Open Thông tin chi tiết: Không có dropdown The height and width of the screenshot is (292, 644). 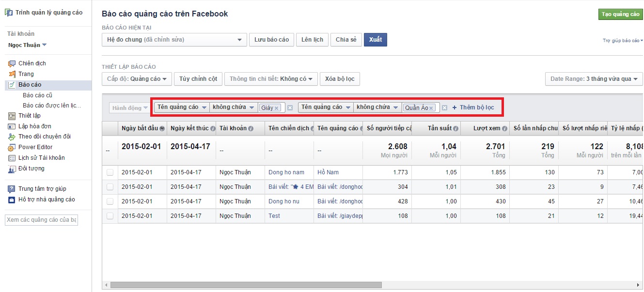pos(271,79)
